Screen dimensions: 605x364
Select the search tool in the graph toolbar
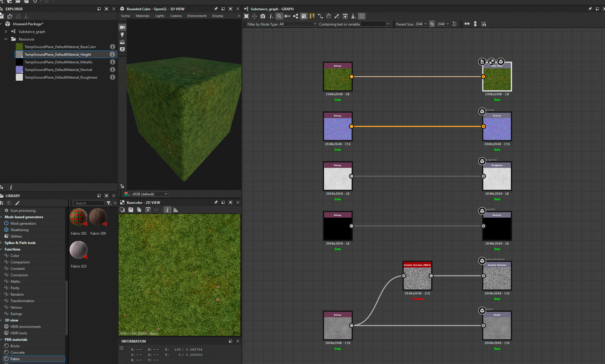pos(279,16)
